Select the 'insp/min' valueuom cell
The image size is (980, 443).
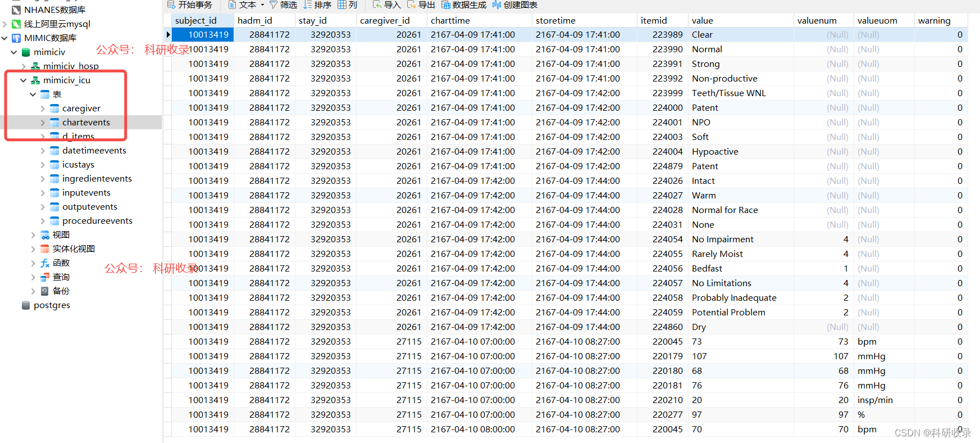tap(884, 400)
